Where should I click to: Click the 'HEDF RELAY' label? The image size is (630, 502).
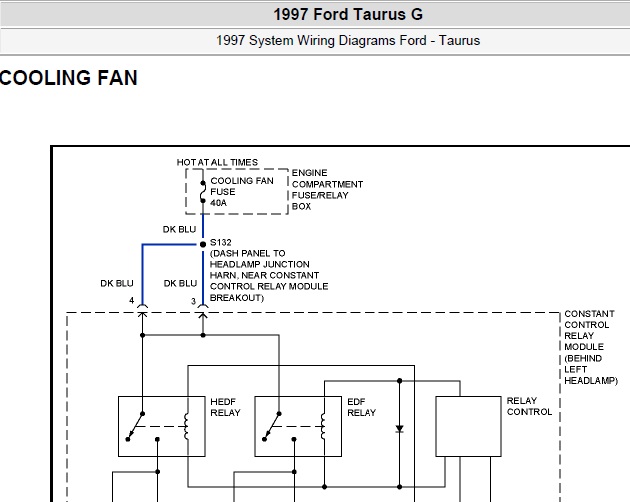pyautogui.click(x=225, y=407)
